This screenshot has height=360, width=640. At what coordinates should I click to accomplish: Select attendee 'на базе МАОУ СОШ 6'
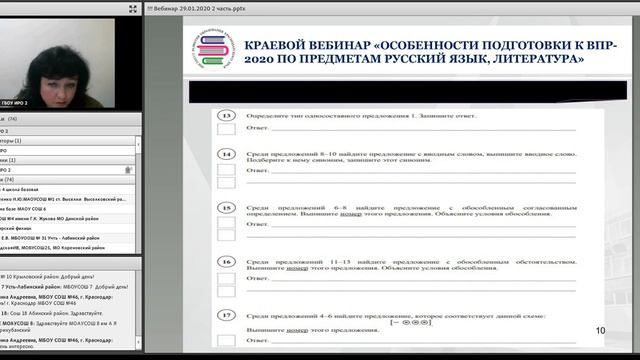[67, 209]
